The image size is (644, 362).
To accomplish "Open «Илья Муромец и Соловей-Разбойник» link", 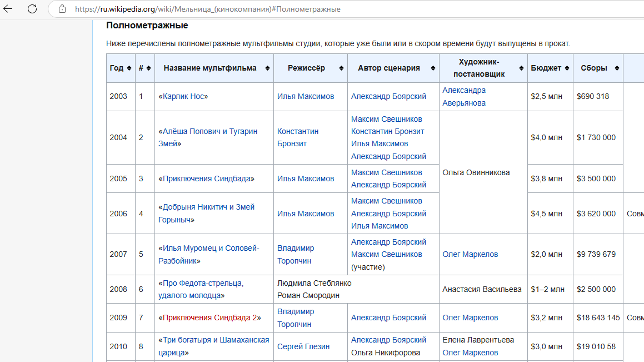I will point(208,254).
